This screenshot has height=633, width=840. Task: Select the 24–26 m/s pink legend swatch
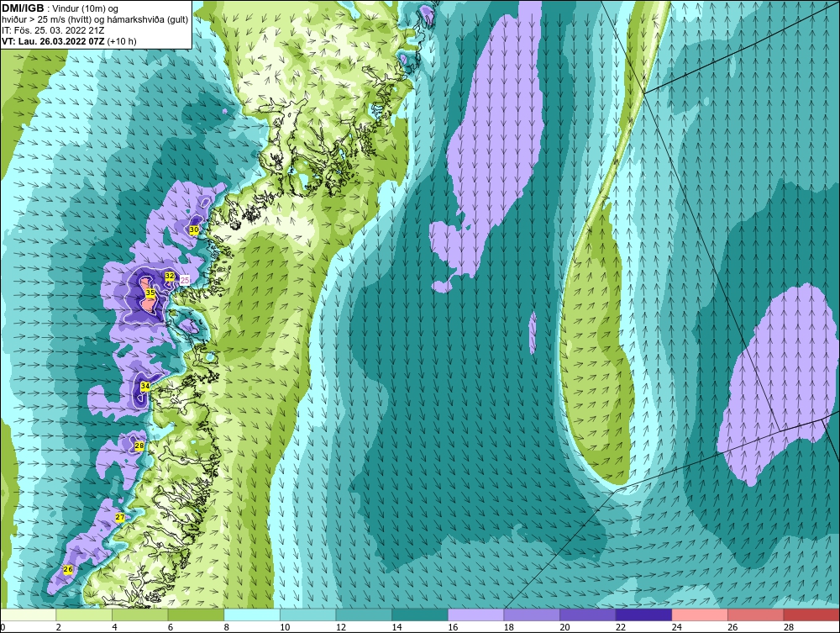tap(700, 615)
